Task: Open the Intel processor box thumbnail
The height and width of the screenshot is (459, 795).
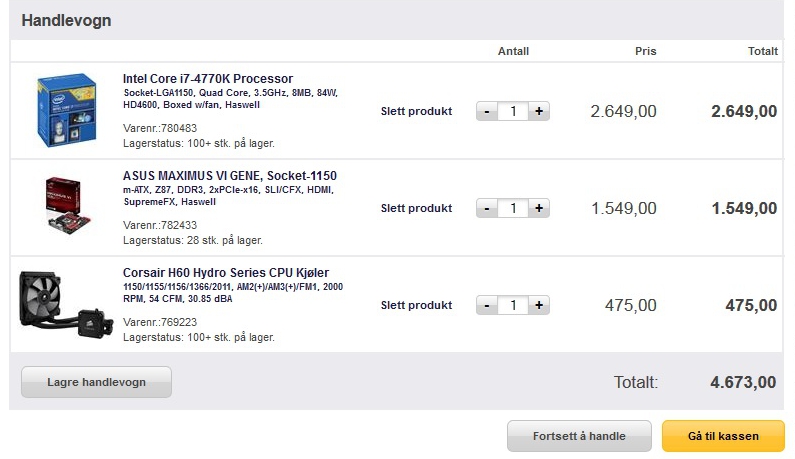Action: (66, 110)
